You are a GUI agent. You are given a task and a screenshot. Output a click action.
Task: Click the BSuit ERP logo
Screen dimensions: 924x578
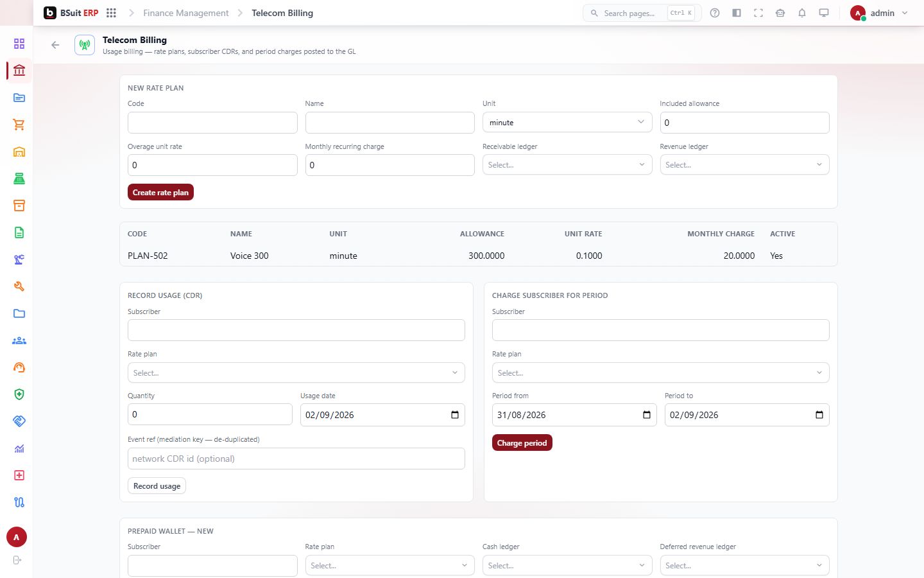[71, 13]
